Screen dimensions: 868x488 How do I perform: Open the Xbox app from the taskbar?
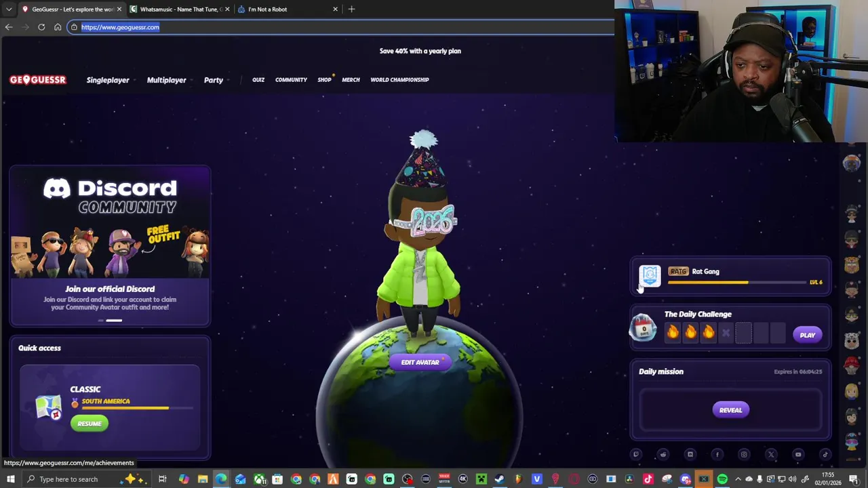[x=260, y=479]
